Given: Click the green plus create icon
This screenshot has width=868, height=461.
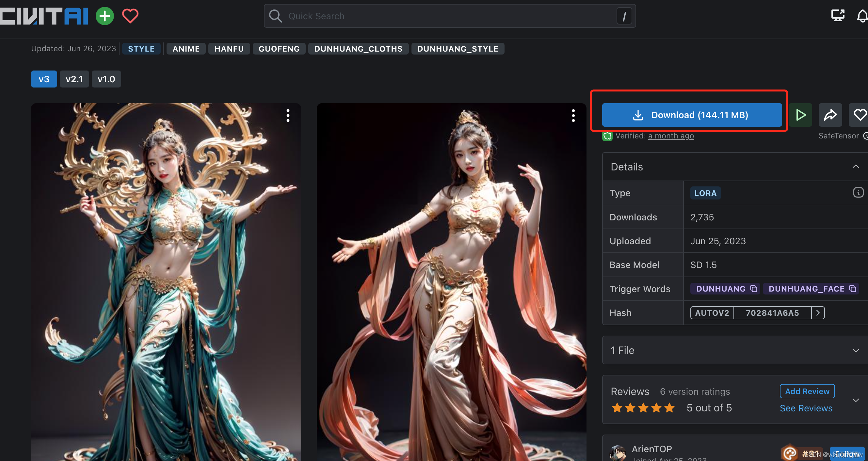Looking at the screenshot, I should pyautogui.click(x=105, y=16).
